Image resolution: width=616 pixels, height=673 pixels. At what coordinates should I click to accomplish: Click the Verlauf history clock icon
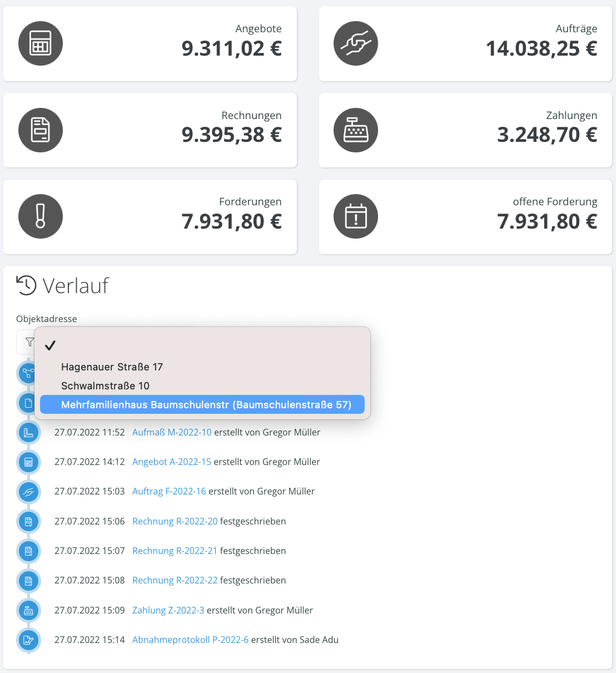pos(26,285)
